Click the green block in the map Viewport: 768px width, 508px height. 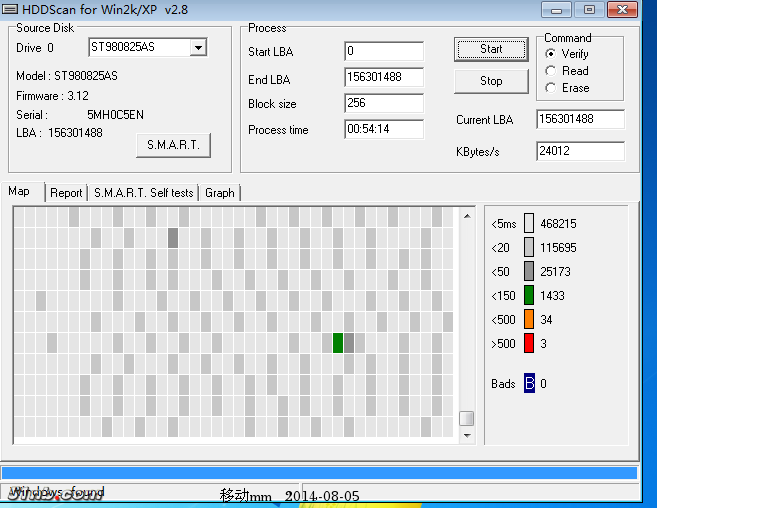coord(338,343)
